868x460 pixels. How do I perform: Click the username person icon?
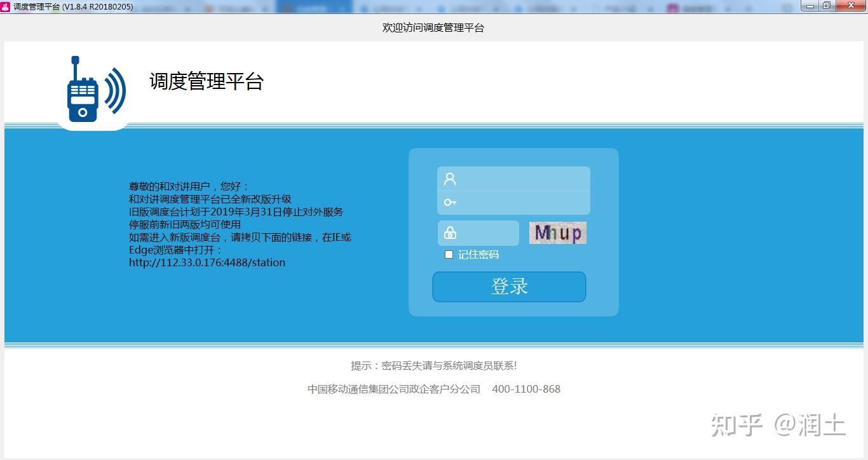(x=451, y=178)
